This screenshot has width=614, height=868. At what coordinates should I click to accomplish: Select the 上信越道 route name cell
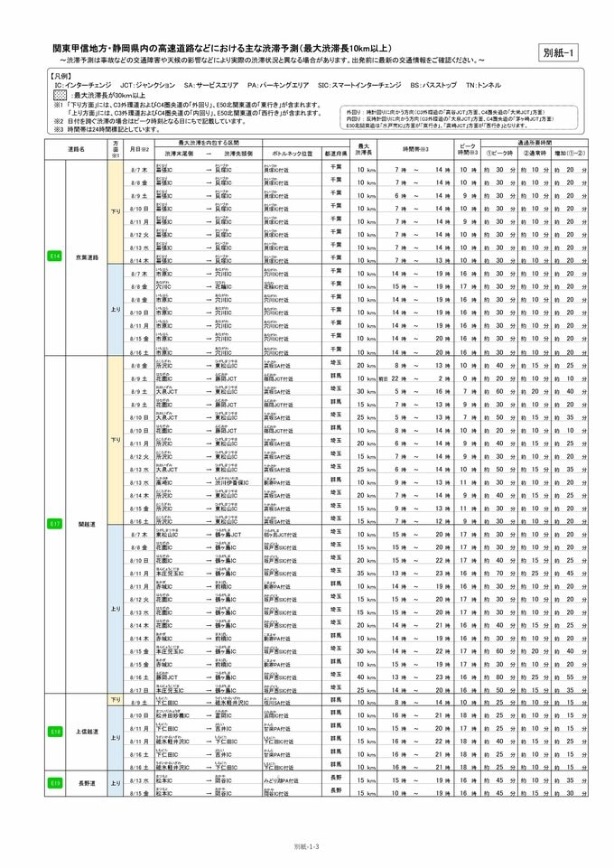tap(87, 732)
